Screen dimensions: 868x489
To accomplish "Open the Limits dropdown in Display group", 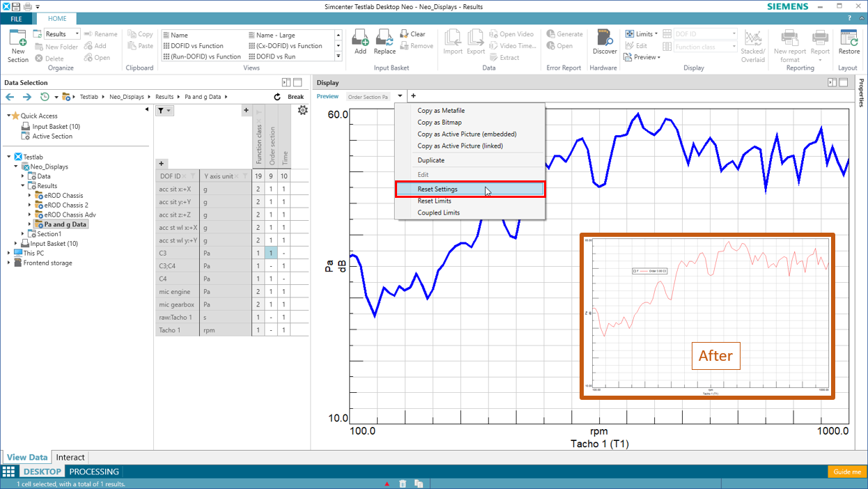I will (642, 33).
